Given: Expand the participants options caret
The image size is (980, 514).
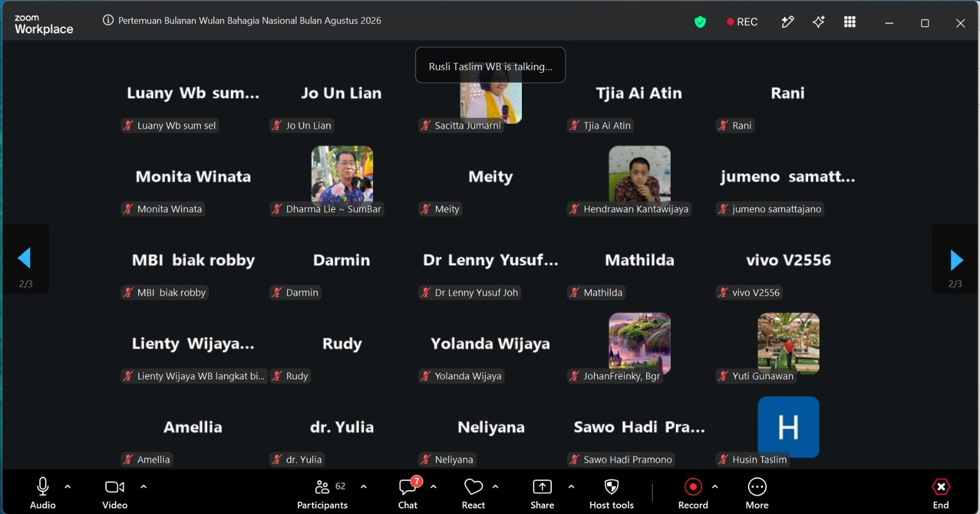Looking at the screenshot, I should tap(364, 486).
